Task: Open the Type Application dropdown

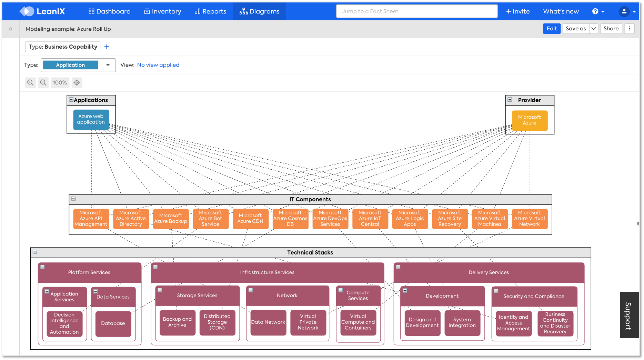Action: pyautogui.click(x=78, y=65)
